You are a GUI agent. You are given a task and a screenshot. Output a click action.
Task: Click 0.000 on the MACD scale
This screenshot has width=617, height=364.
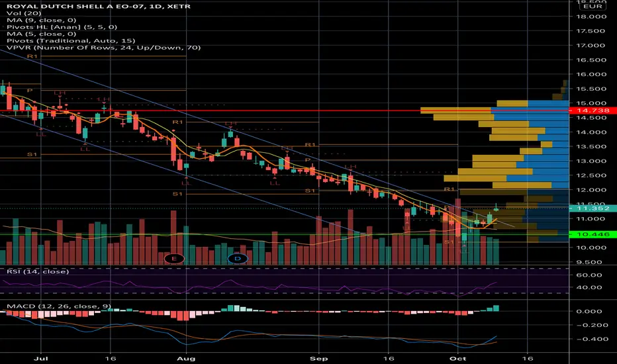coord(589,311)
